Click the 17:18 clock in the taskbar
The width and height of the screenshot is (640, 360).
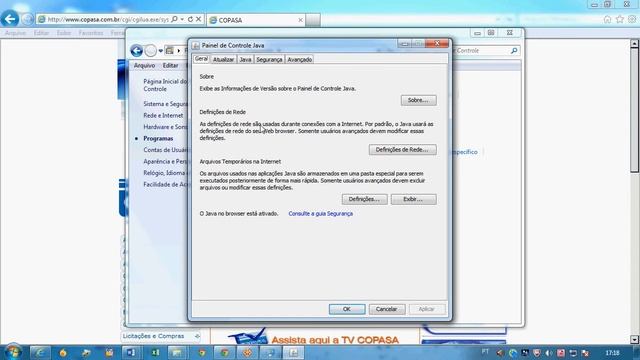tap(612, 353)
